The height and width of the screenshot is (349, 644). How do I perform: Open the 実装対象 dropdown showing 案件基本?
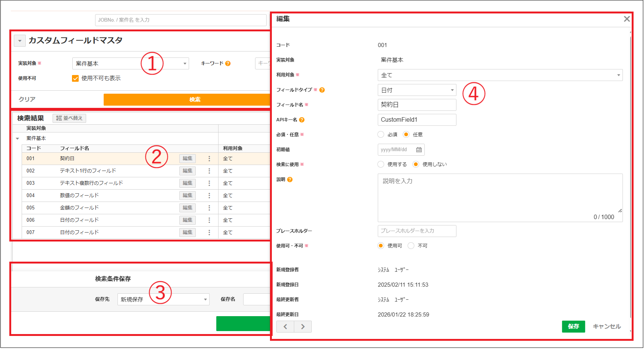click(131, 63)
